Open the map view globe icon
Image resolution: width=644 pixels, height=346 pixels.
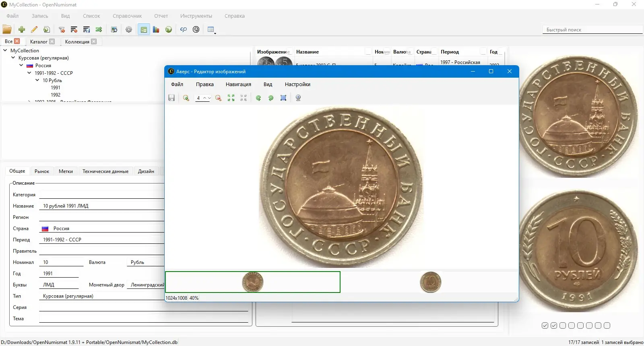(169, 29)
